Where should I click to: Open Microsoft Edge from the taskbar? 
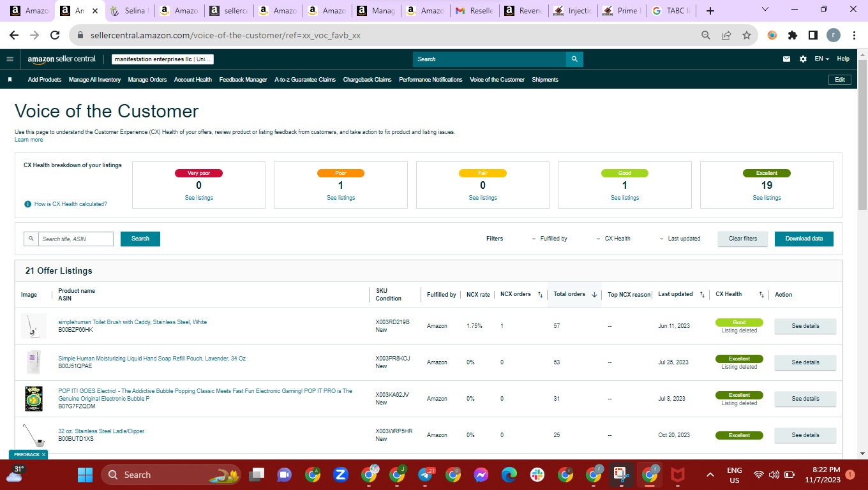pyautogui.click(x=509, y=475)
